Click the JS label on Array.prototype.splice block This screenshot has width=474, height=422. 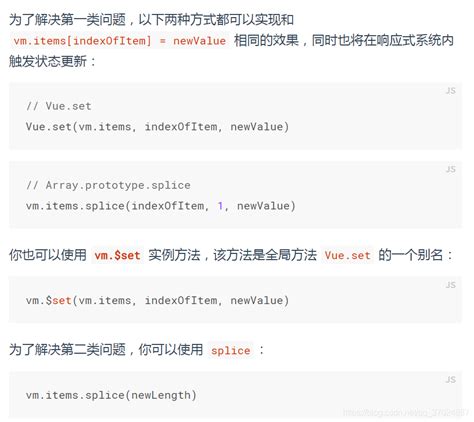click(450, 169)
